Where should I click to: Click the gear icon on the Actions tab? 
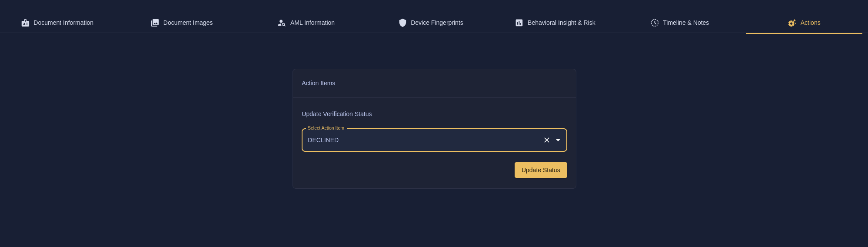792,23
